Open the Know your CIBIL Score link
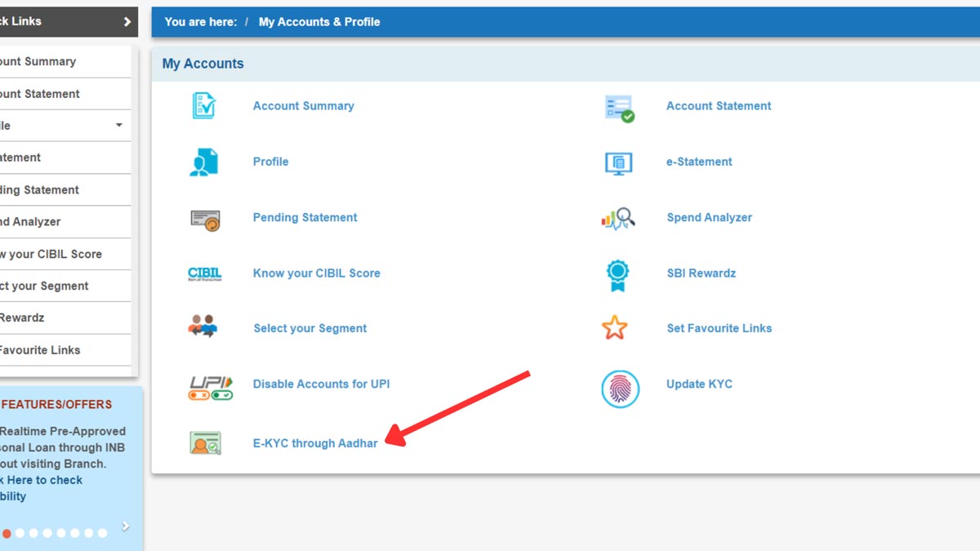Screen dimensions: 980x551 coord(316,273)
